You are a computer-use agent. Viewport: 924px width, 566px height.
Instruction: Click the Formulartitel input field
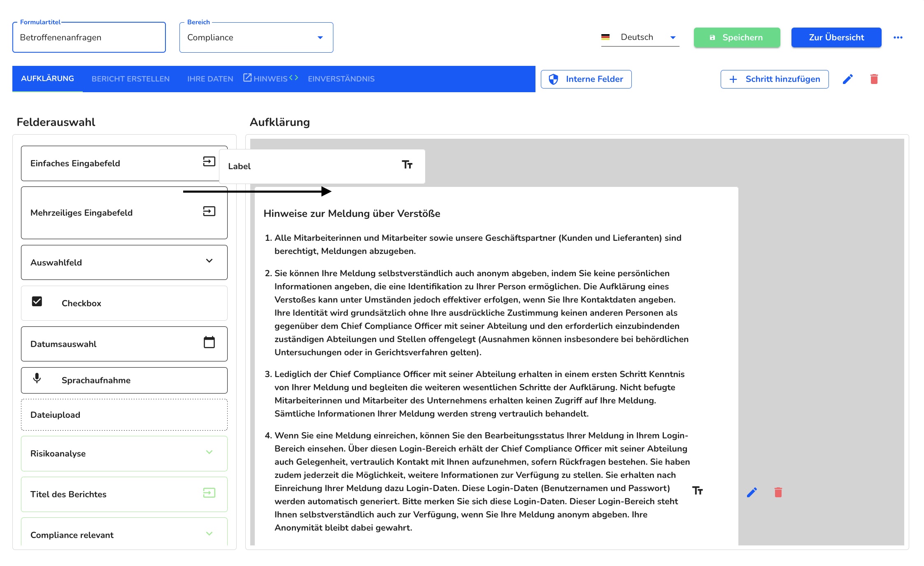pos(89,37)
